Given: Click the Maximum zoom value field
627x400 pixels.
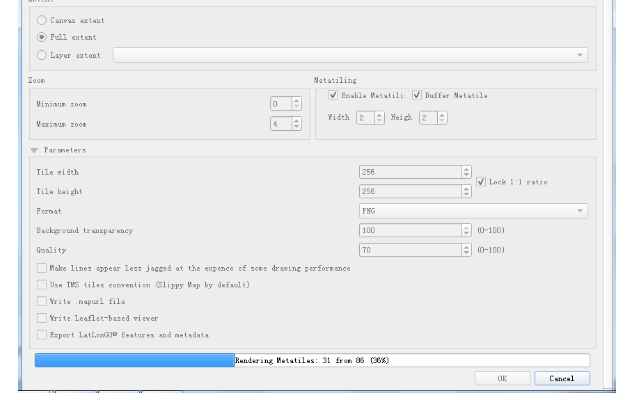Looking at the screenshot, I should point(281,124).
